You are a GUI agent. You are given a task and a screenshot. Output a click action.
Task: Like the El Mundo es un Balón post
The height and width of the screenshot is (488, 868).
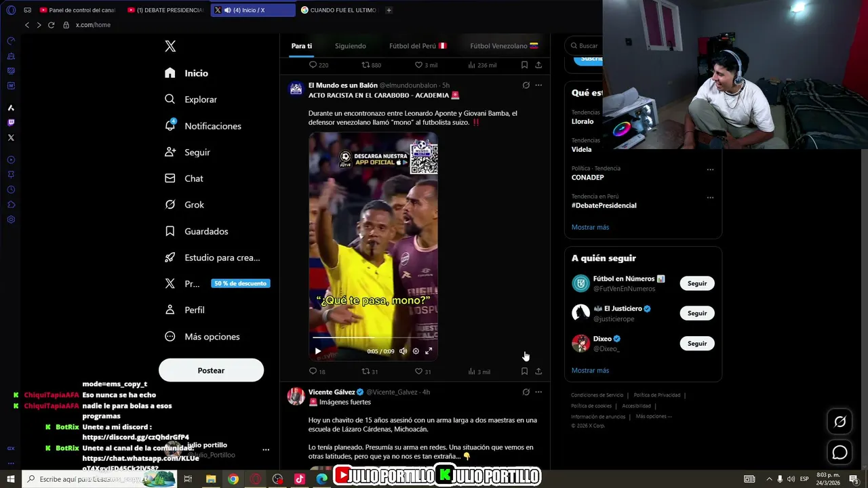[x=422, y=371]
